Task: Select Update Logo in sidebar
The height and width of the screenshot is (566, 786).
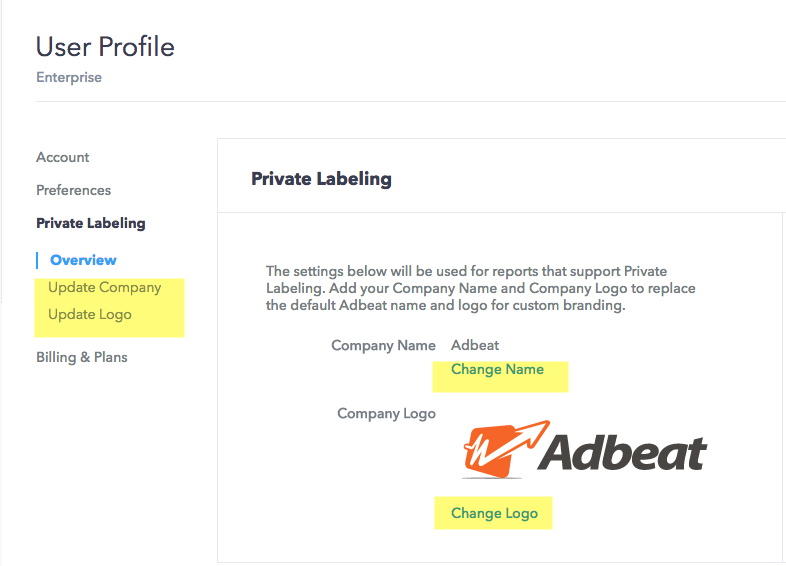Action: [x=90, y=315]
